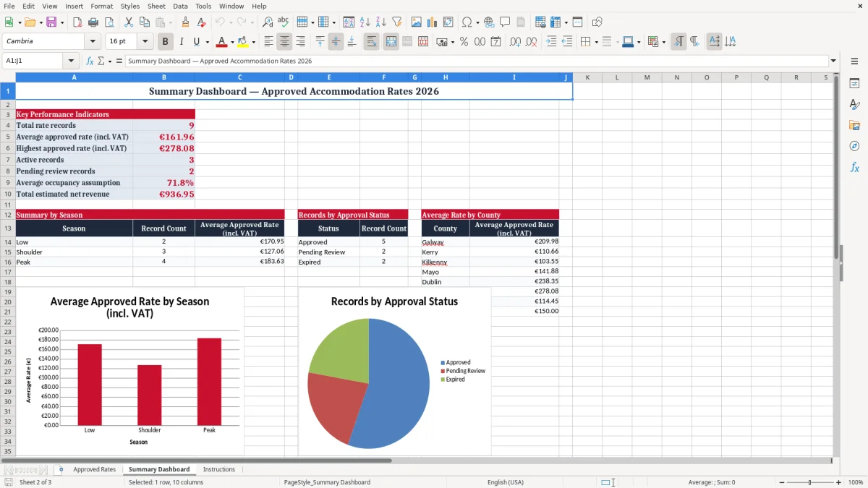Open the Save button dropdown arrow

coord(62,22)
